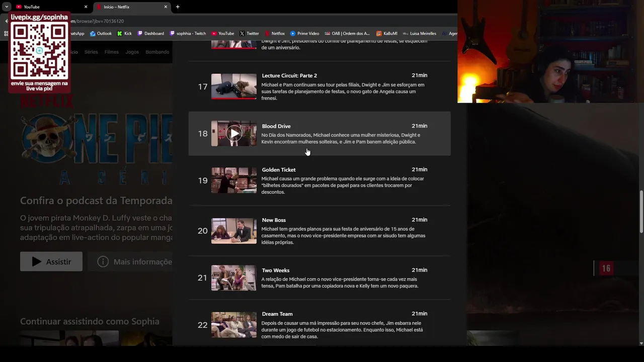Image resolution: width=644 pixels, height=362 pixels.
Task: Click the Blood Drive episode title
Action: (276, 126)
